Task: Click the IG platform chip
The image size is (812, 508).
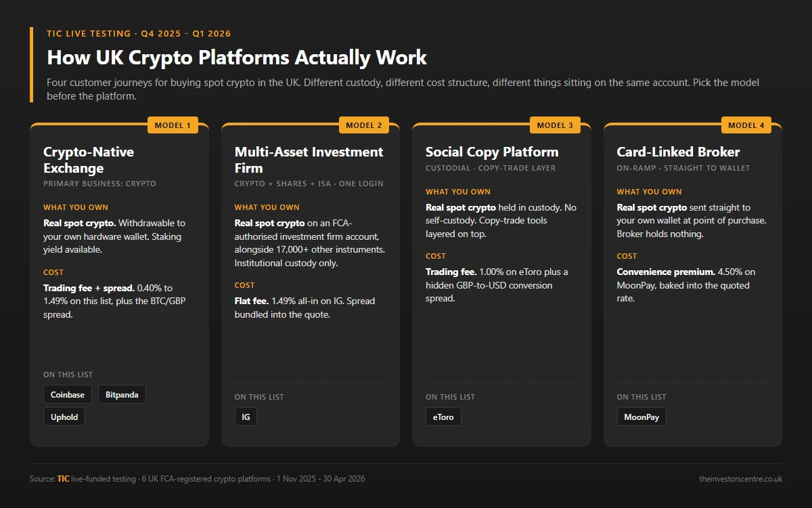Action: (246, 417)
